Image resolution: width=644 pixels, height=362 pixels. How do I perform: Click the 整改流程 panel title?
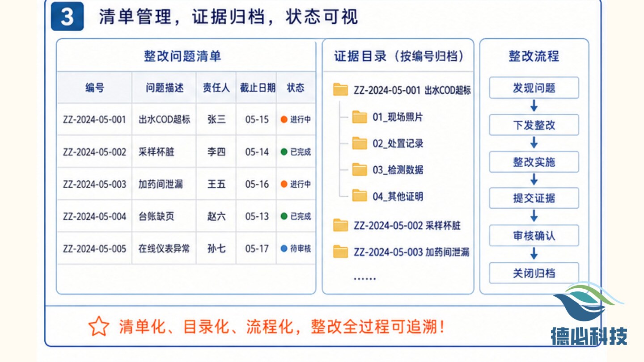click(x=534, y=56)
